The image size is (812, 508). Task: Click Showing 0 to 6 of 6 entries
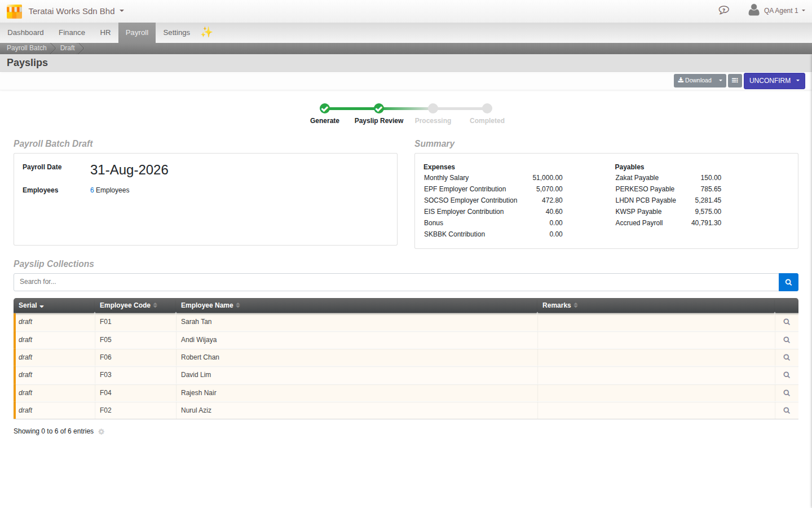(x=54, y=431)
